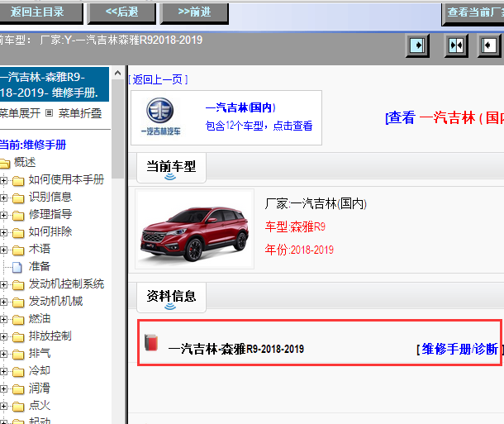This screenshot has width=504, height=424.
Task: Click the 年份:2018-2019 red text
Action: pos(299,250)
